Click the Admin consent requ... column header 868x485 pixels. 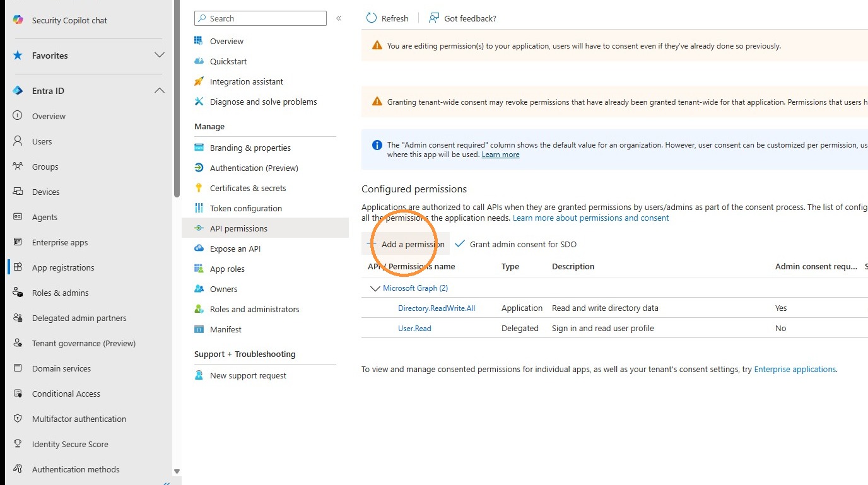[x=816, y=267]
